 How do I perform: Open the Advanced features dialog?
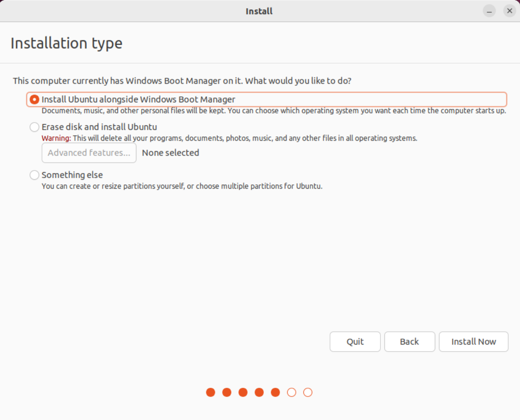point(89,153)
